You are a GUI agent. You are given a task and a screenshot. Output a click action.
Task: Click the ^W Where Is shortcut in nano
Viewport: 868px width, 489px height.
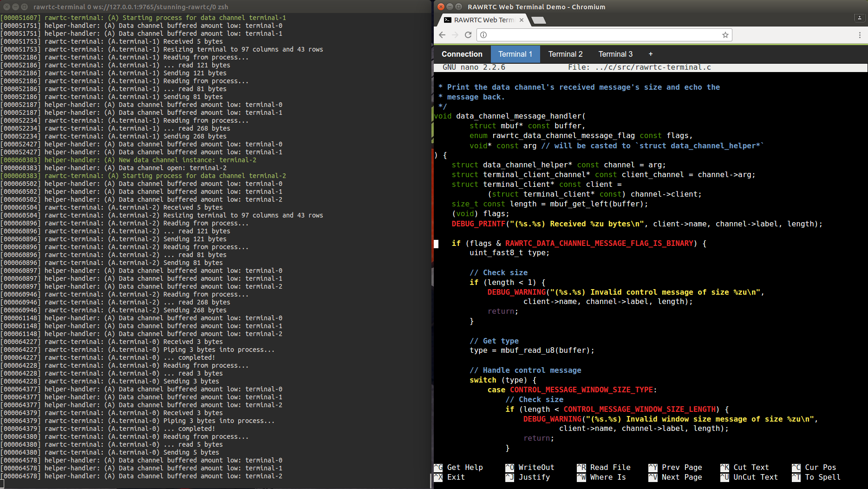(601, 477)
